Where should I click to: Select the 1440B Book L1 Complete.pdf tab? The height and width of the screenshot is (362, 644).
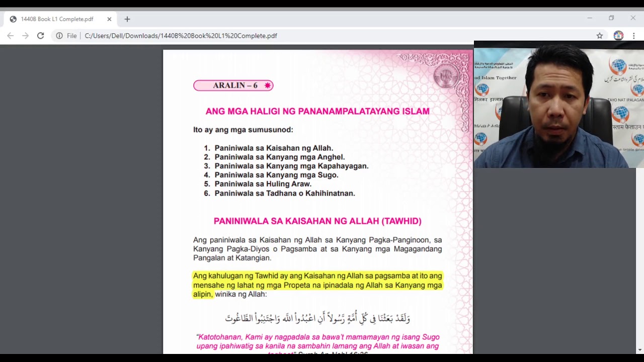[60, 19]
